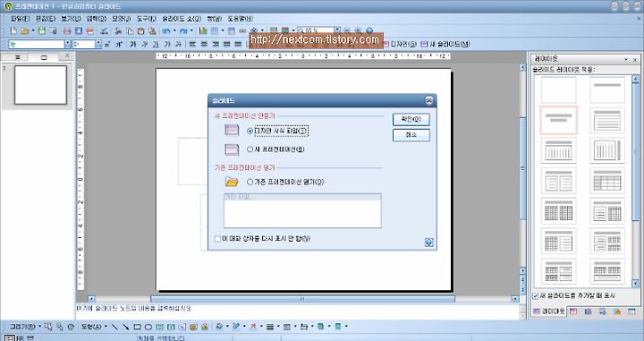
Task: Click the New document icon in the toolbar
Action: pos(13,30)
